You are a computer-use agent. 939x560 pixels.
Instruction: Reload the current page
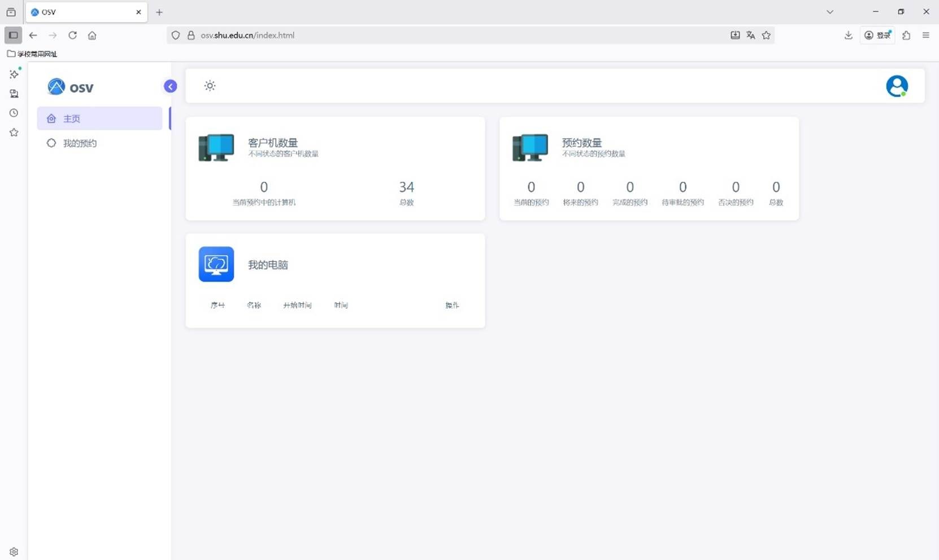(72, 35)
